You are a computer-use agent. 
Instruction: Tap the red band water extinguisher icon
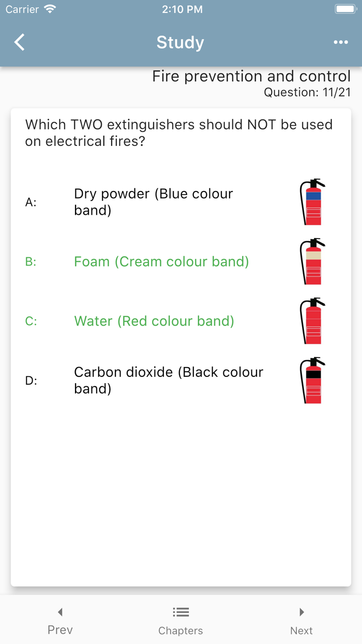(312, 321)
